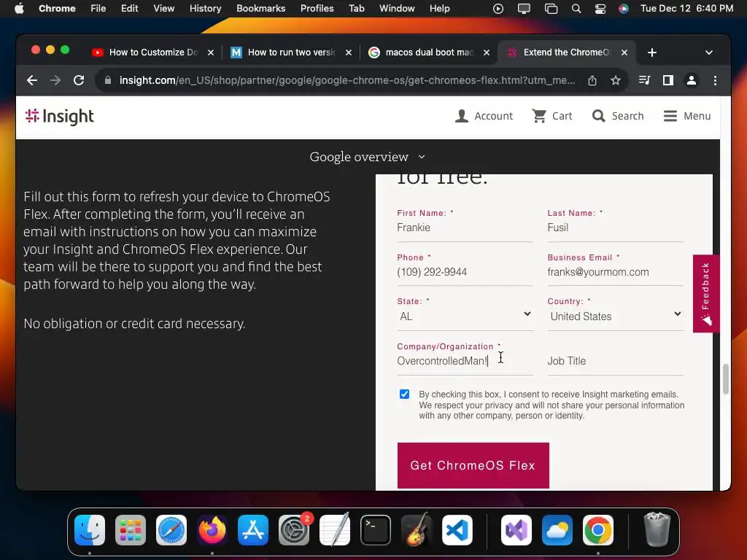This screenshot has height=560, width=747.
Task: Open the Feedback side tab
Action: [x=706, y=293]
